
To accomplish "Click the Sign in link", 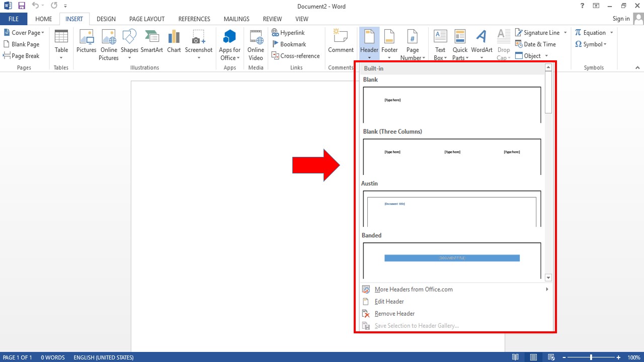I will pyautogui.click(x=621, y=19).
